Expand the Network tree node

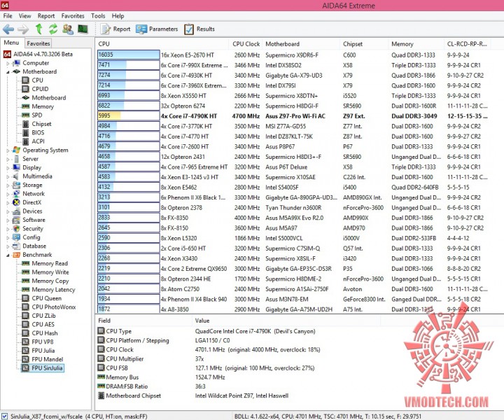[x=8, y=194]
